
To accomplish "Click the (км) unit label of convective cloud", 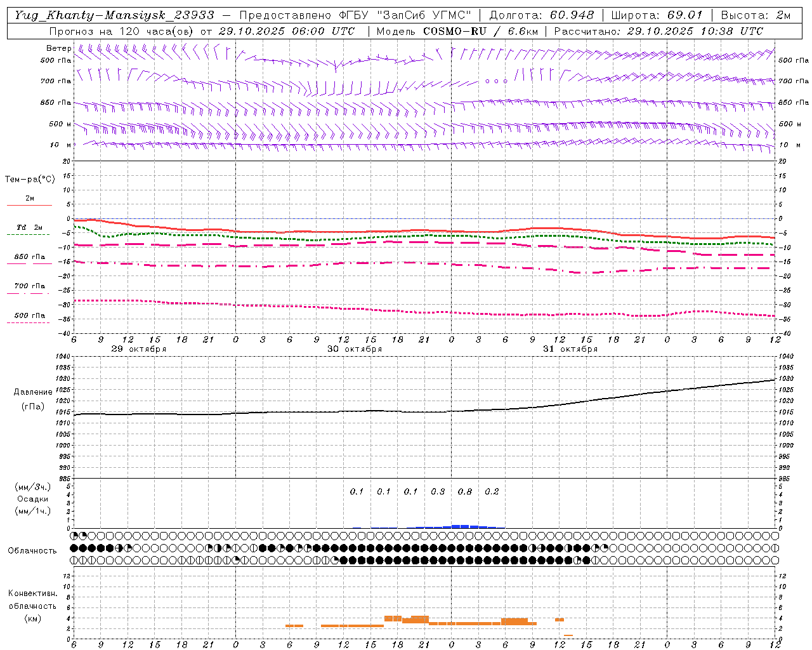I will (33, 618).
